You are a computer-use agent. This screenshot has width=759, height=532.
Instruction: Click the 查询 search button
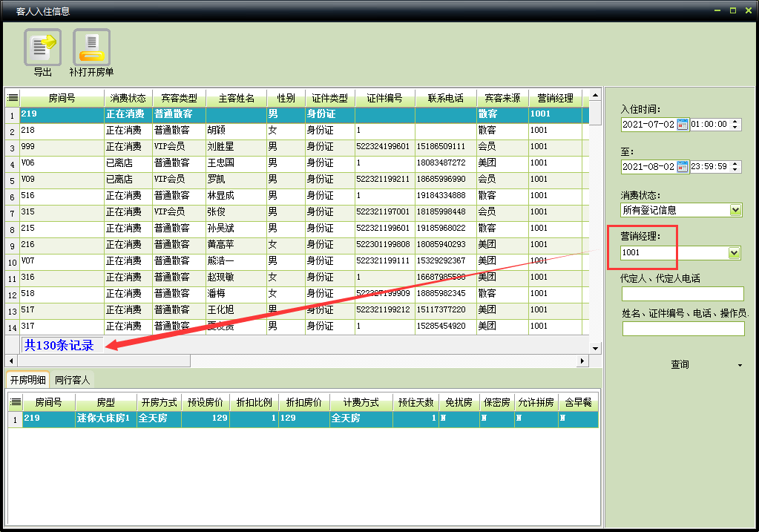click(680, 364)
